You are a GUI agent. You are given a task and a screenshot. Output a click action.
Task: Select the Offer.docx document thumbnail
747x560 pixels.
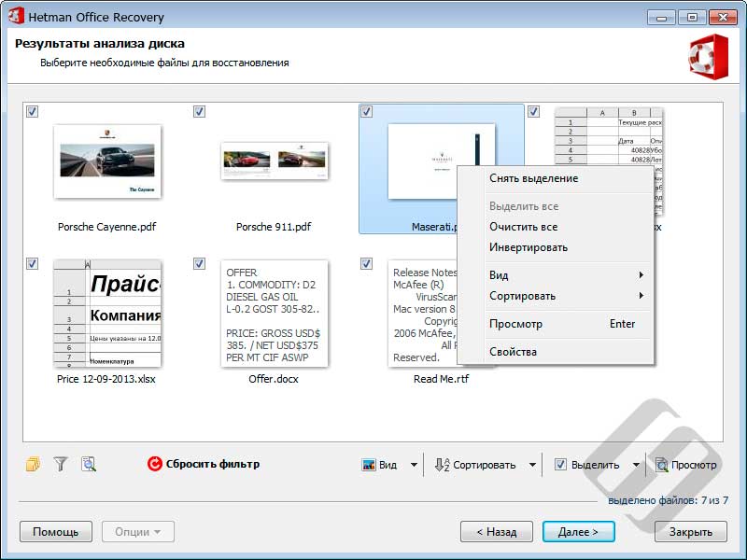(275, 314)
